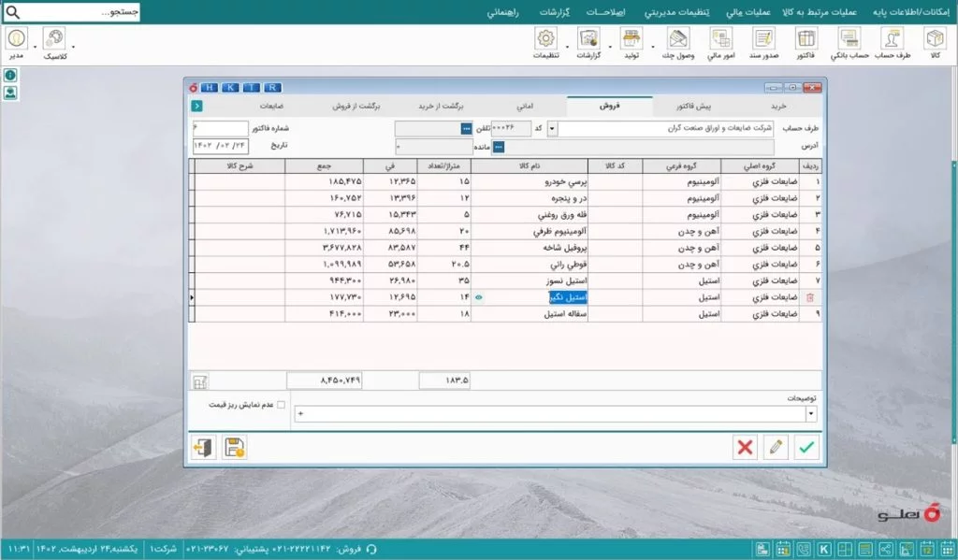Delete row 8 using the trash icon
This screenshot has height=560, width=958.
point(809,297)
